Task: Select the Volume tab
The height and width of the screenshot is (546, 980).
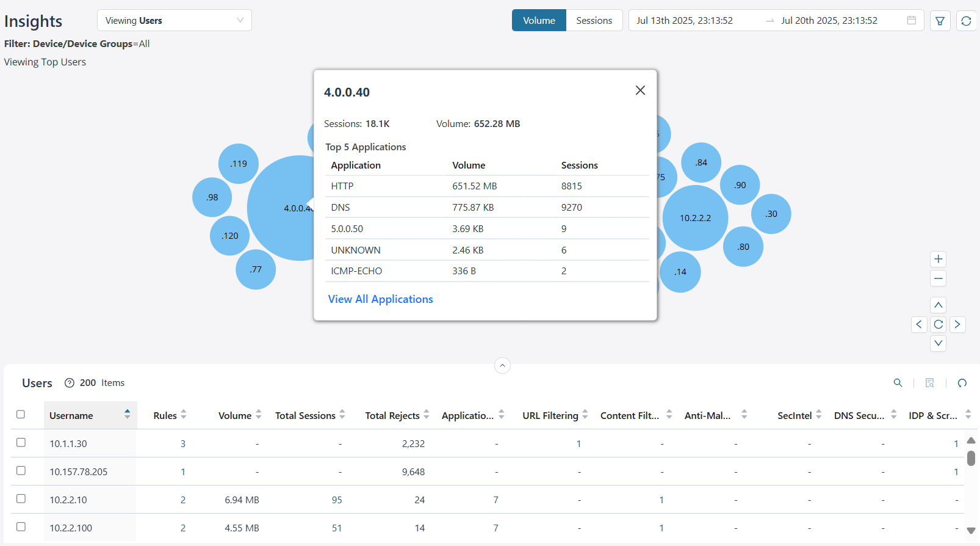Action: [x=539, y=21]
